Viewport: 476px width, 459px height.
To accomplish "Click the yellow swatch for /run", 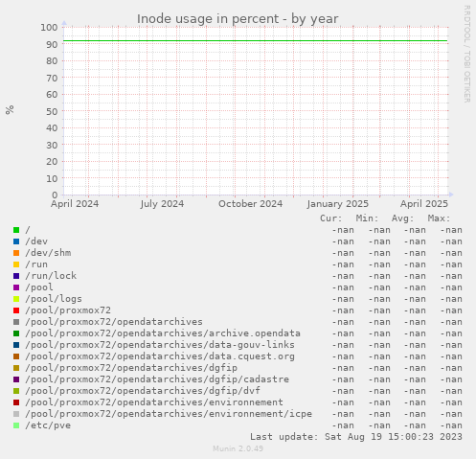I will (x=16, y=264).
